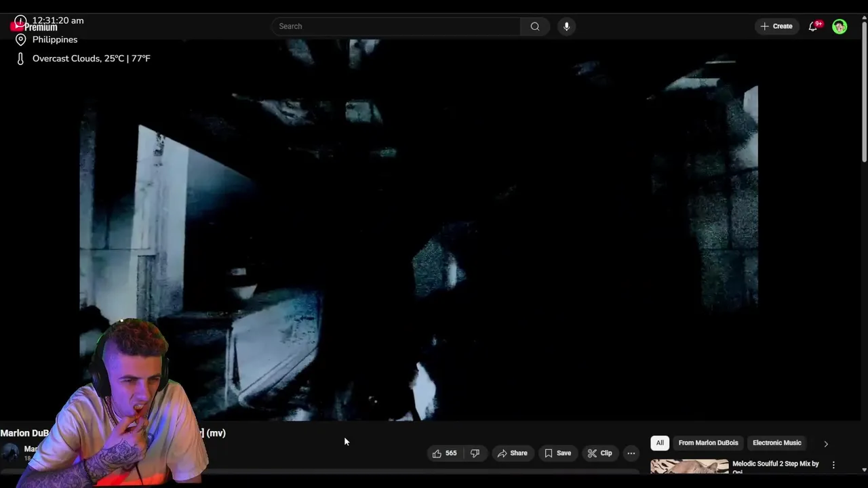Select the From Marlon DuBois chip
This screenshot has width=868, height=488.
[708, 443]
